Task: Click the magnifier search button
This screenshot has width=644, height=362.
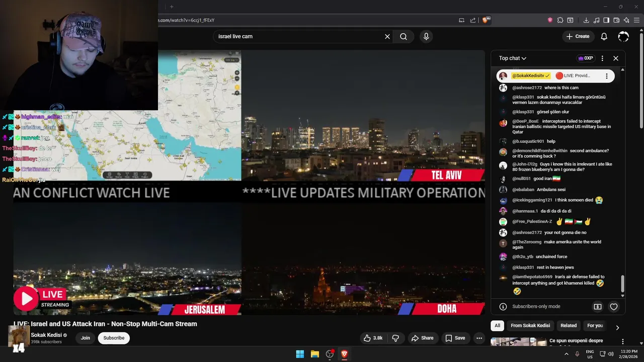Action: [x=404, y=36]
